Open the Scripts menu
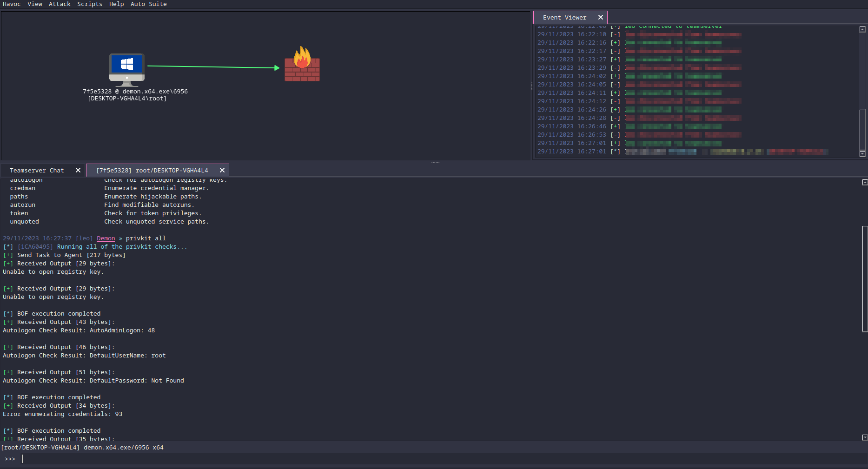The height and width of the screenshot is (469, 868). click(90, 4)
